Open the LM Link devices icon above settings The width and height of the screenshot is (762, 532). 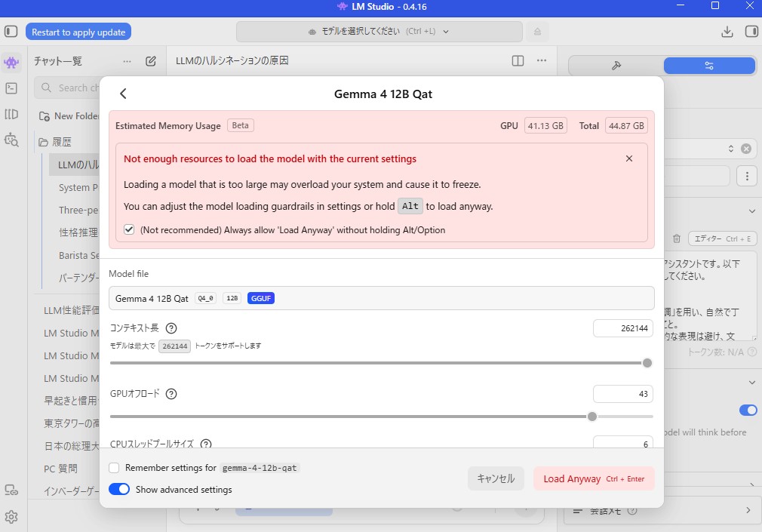[x=11, y=490]
